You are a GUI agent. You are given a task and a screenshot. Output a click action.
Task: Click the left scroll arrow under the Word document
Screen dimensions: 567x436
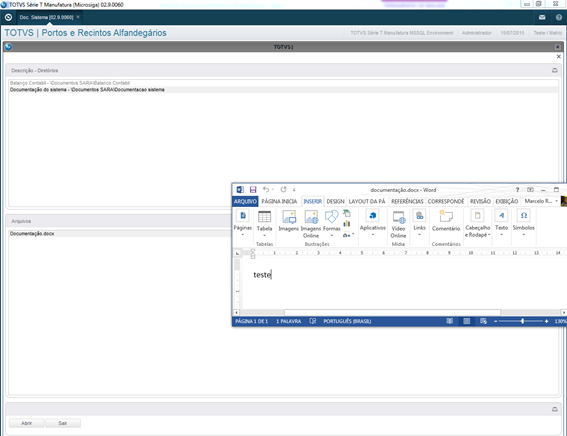[x=237, y=312]
